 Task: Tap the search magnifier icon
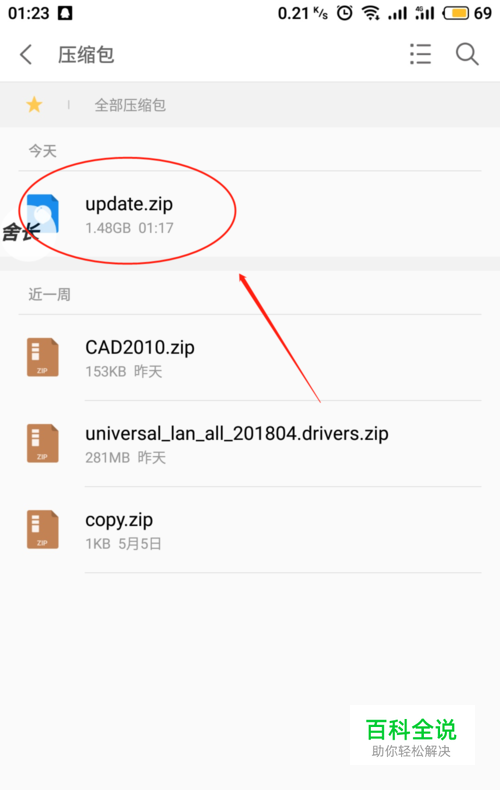pos(467,54)
